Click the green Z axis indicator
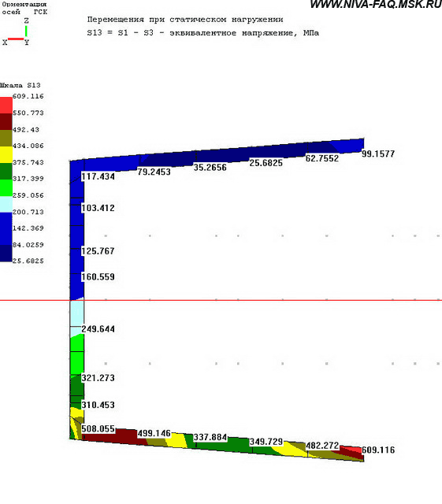The height and width of the screenshot is (504, 442). 26,31
